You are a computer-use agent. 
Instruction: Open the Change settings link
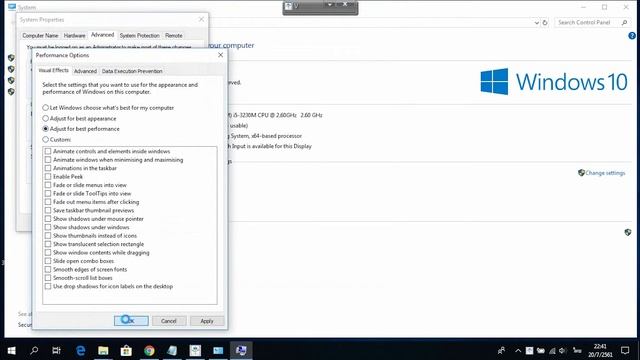pyautogui.click(x=605, y=173)
